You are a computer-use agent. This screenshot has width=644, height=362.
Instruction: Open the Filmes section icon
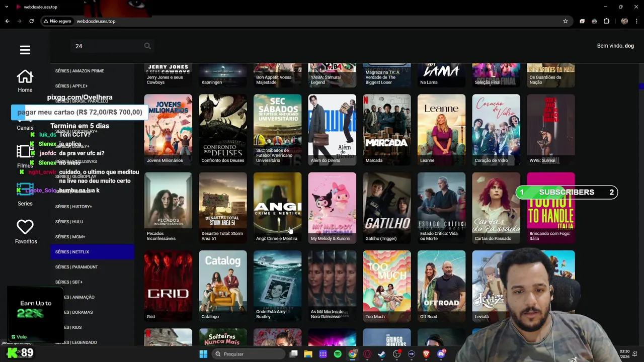[x=25, y=151]
